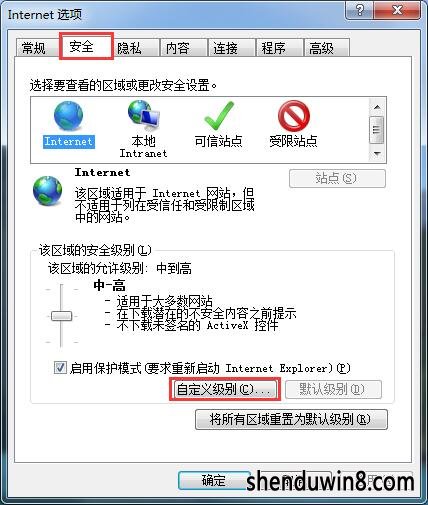Click 将所有区域重置为默认级别 button
This screenshot has width=428, height=505.
[x=291, y=419]
